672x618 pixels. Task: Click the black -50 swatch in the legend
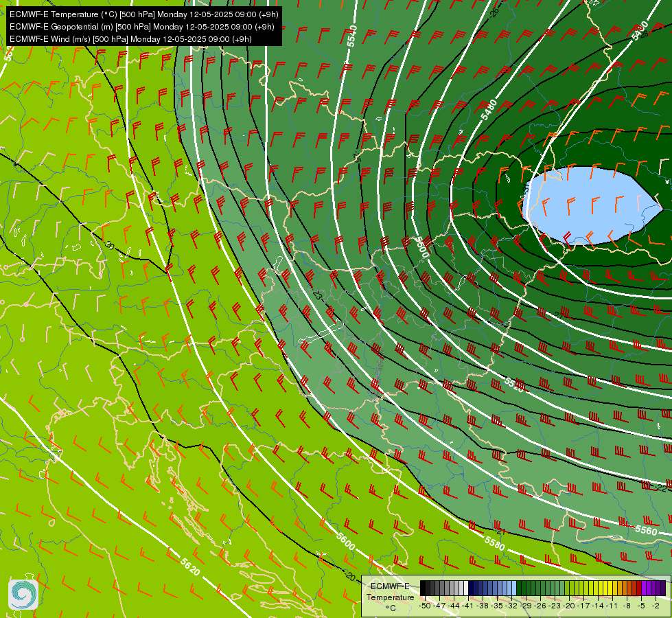(x=423, y=588)
